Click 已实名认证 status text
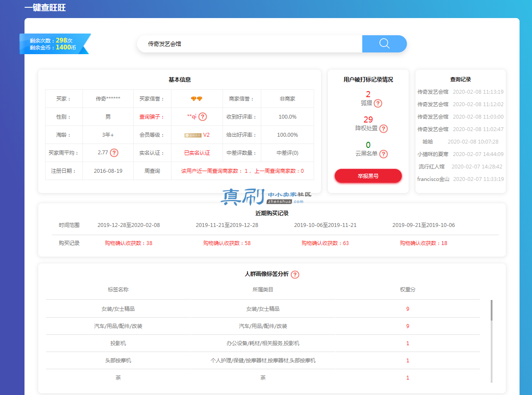The image size is (532, 395). [x=197, y=153]
